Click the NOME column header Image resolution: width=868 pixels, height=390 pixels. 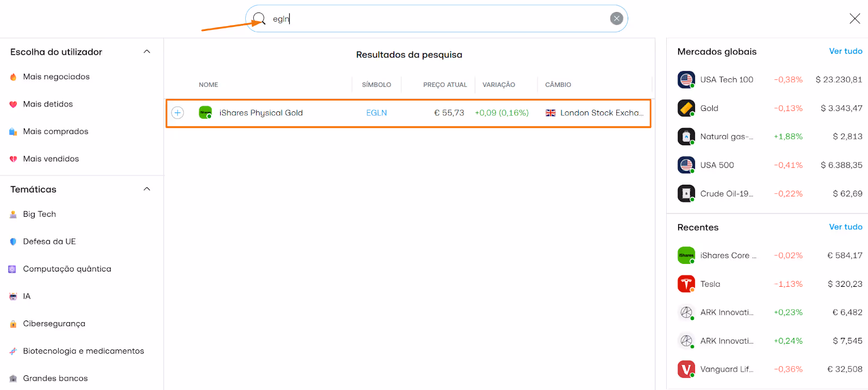point(208,85)
